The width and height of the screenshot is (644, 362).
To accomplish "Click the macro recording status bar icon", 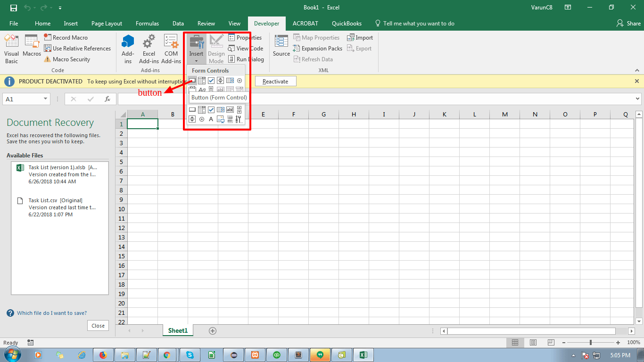I will [x=31, y=343].
